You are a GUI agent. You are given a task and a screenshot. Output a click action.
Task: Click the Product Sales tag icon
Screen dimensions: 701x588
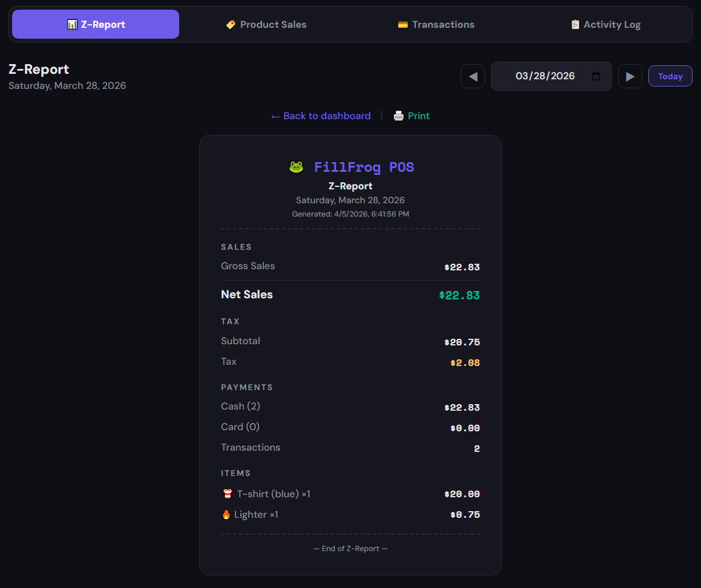pos(231,25)
